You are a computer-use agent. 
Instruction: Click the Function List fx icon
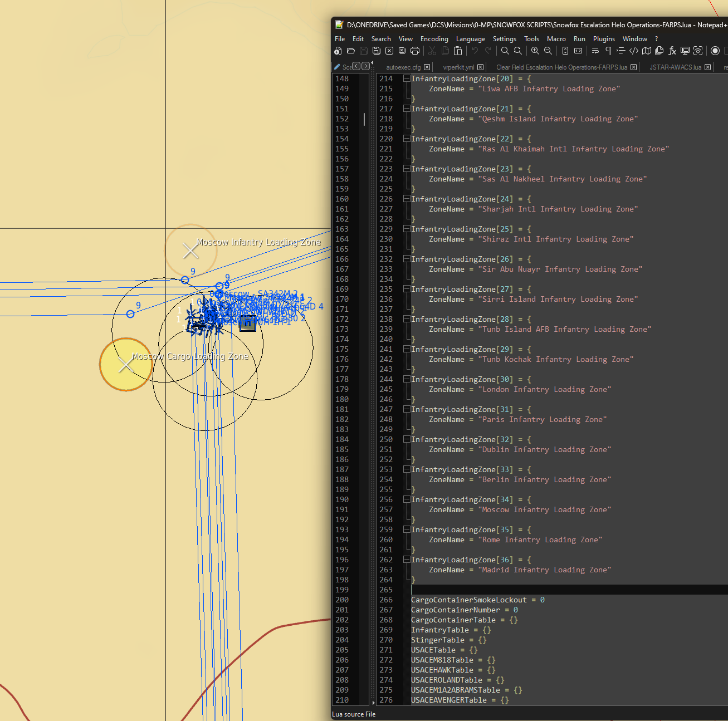(672, 51)
